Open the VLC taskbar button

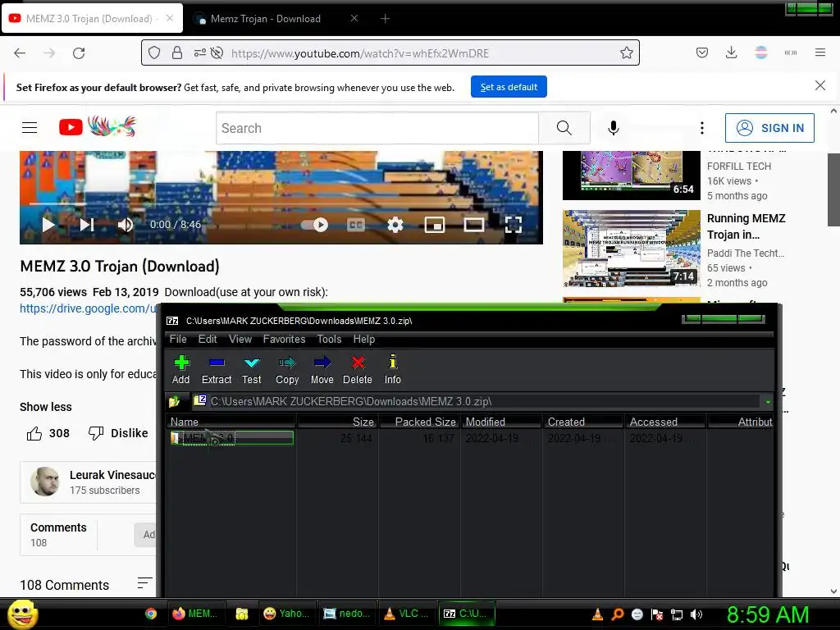tap(407, 614)
